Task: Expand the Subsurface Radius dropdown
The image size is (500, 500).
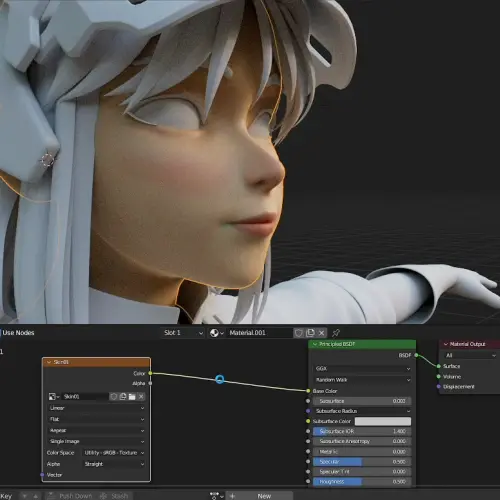Action: click(362, 411)
